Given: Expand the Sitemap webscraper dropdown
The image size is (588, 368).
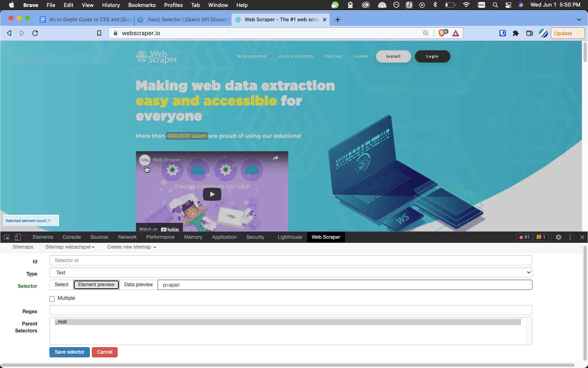Looking at the screenshot, I should 70,247.
